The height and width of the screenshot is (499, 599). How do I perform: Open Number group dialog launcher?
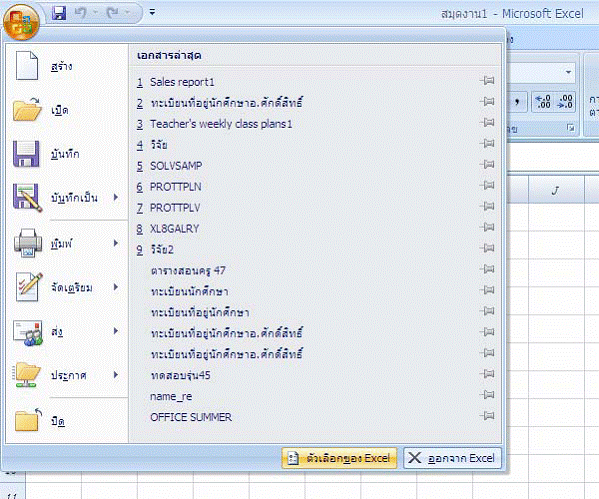coord(571,128)
